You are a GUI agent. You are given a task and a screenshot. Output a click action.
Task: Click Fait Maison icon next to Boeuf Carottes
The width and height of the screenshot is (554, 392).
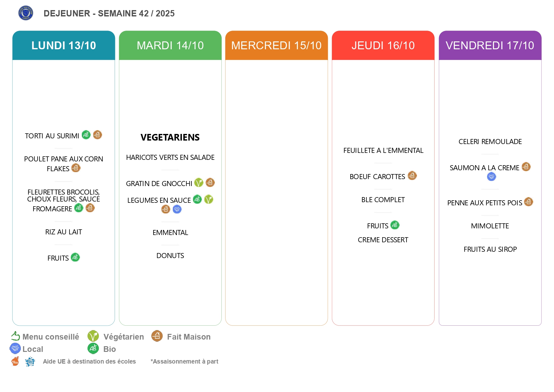point(412,176)
